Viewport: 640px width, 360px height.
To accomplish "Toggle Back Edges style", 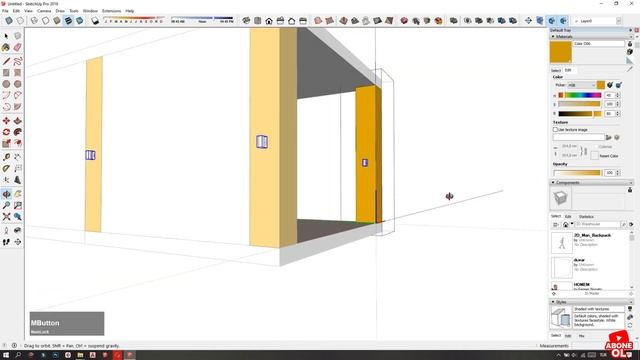I will pyautogui.click(x=20, y=21).
